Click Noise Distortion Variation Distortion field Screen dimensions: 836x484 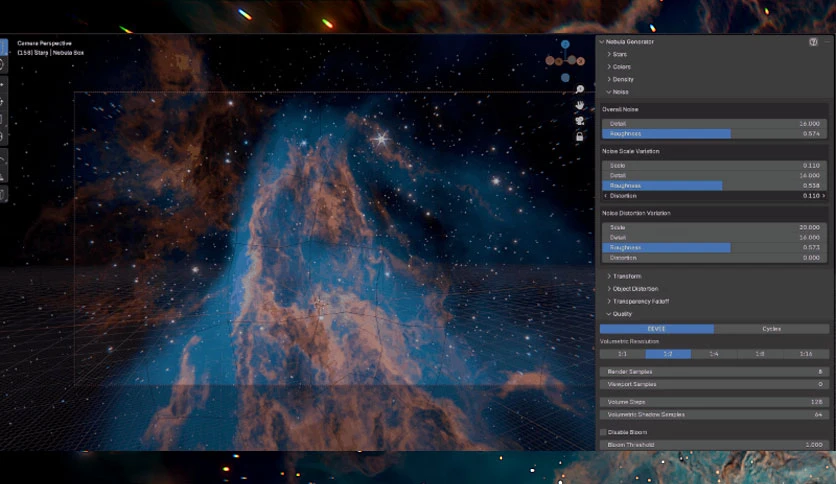point(714,257)
